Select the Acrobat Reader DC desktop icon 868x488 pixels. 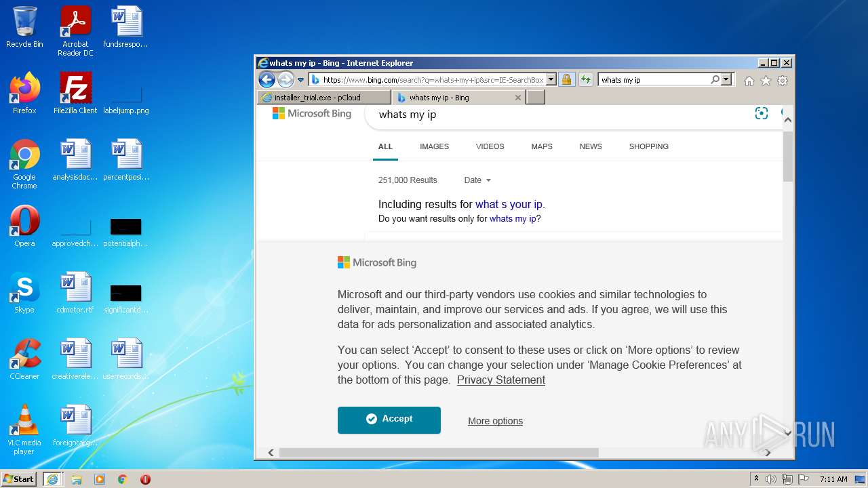click(75, 31)
